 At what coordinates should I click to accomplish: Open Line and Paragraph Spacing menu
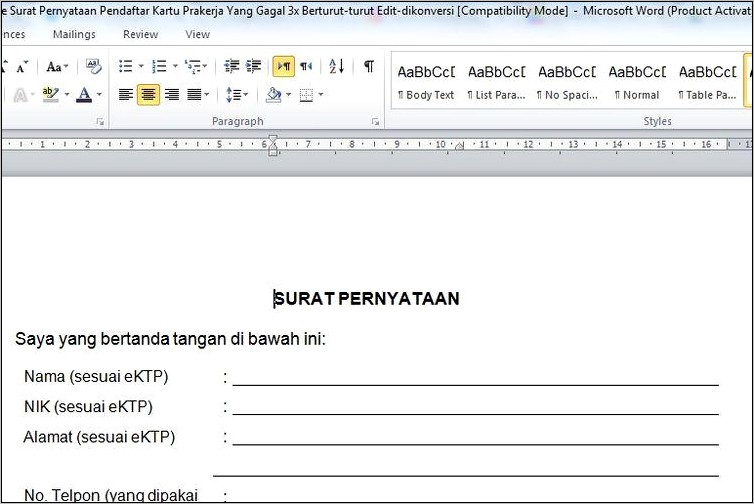[237, 94]
